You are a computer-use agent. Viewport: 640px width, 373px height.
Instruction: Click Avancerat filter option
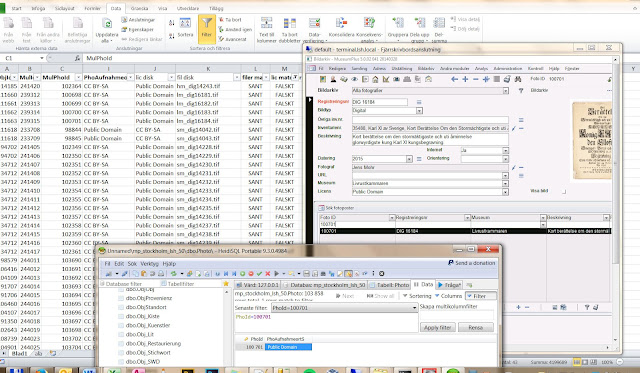pos(232,39)
